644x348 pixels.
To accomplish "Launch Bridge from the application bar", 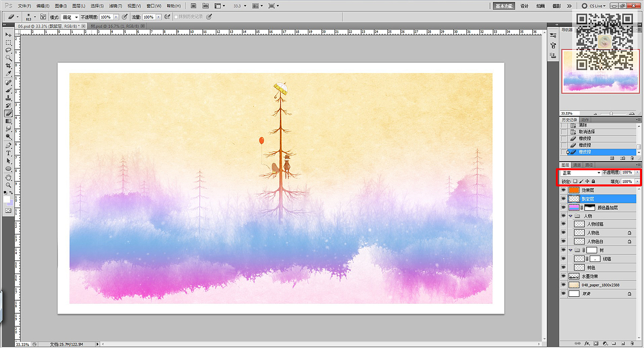I will [194, 6].
